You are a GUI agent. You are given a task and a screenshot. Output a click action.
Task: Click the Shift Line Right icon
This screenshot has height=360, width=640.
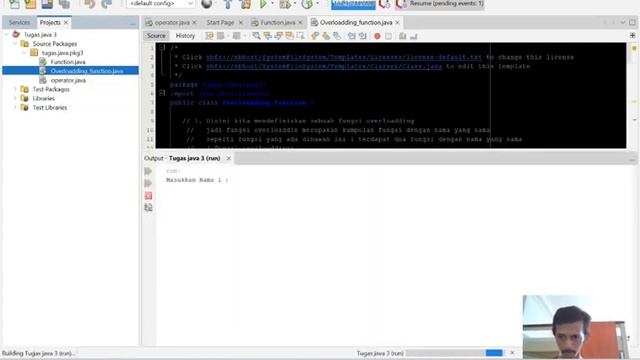tap(362, 36)
